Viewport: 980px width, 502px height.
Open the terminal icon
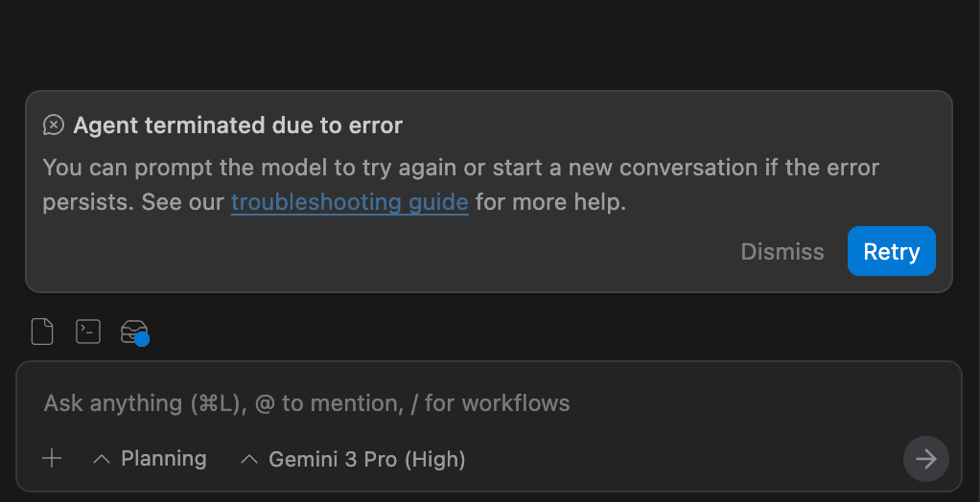point(88,332)
